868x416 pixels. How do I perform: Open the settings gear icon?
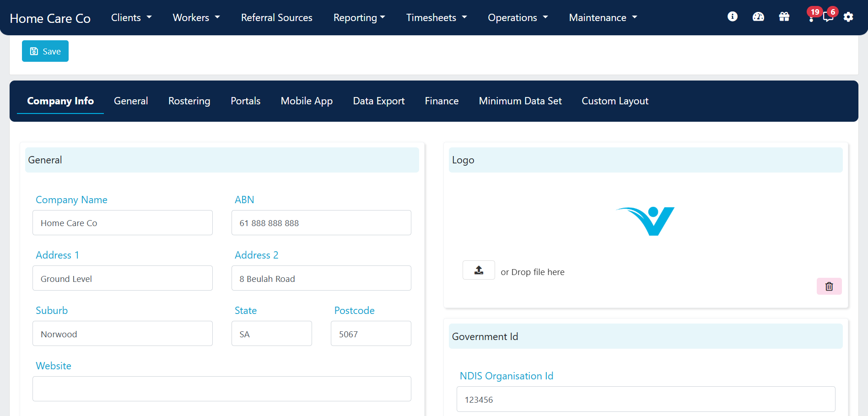pyautogui.click(x=848, y=17)
